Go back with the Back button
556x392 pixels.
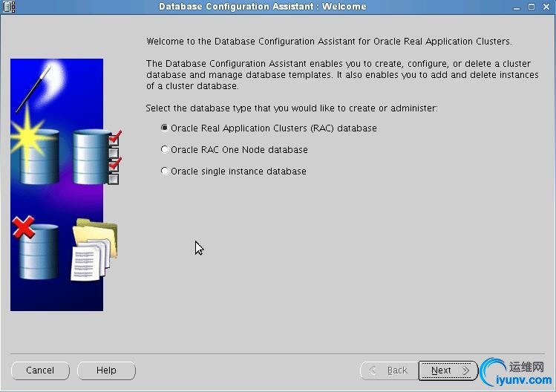(x=389, y=370)
